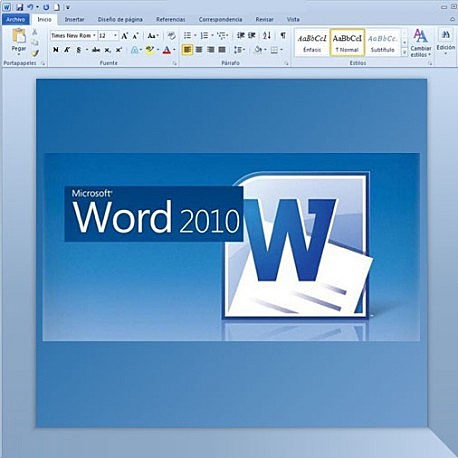Click the Pegar clipboard icon

click(19, 36)
